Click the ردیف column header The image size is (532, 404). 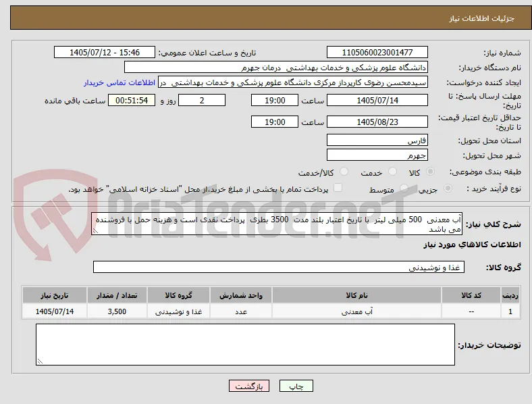coord(510,295)
